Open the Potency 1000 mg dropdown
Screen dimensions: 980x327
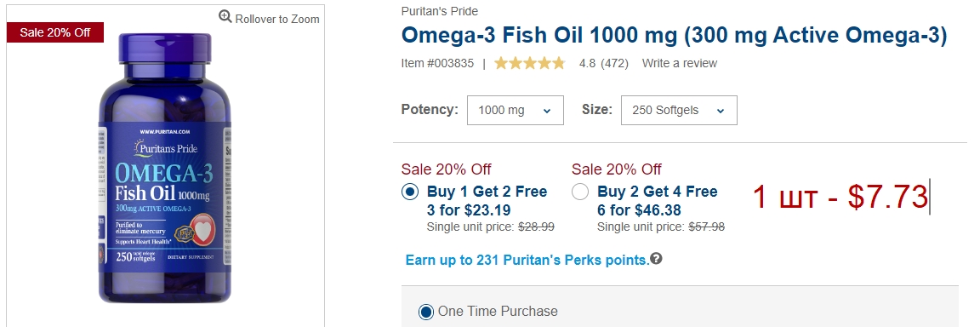click(x=515, y=110)
